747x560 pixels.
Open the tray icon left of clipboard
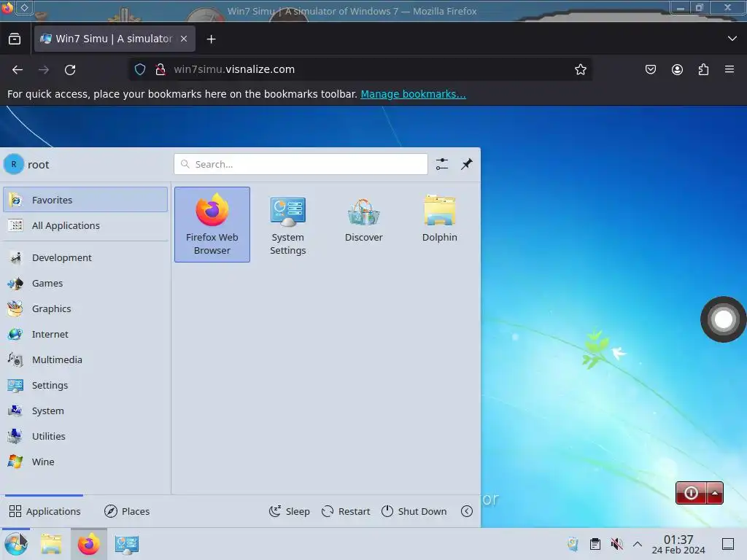(573, 544)
